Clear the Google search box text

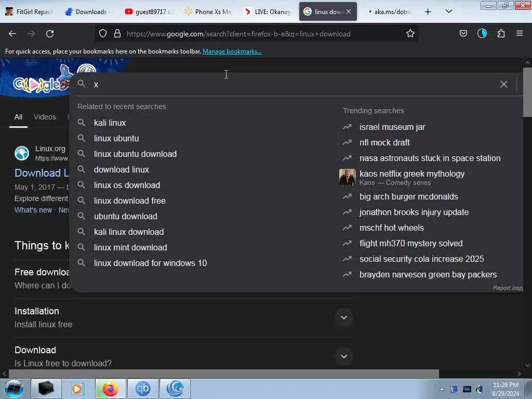[503, 84]
